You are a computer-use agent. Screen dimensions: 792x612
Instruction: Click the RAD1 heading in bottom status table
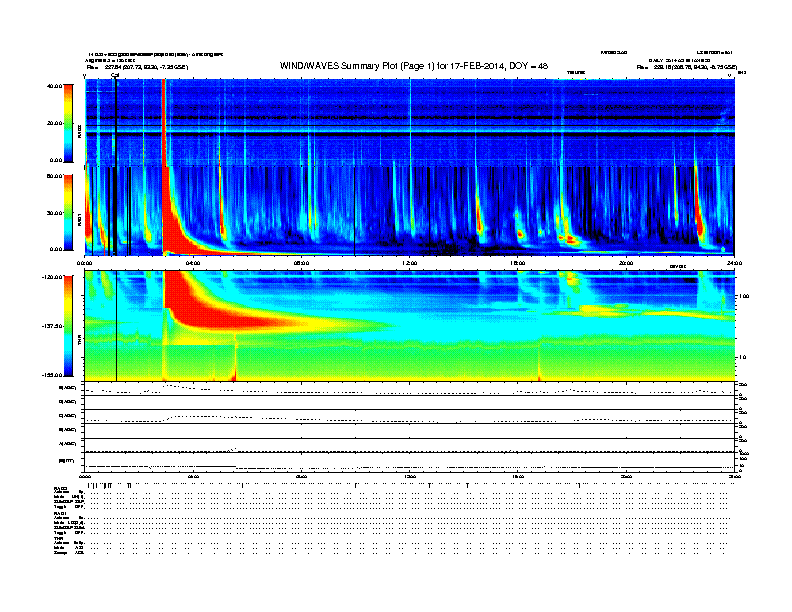[x=60, y=514]
